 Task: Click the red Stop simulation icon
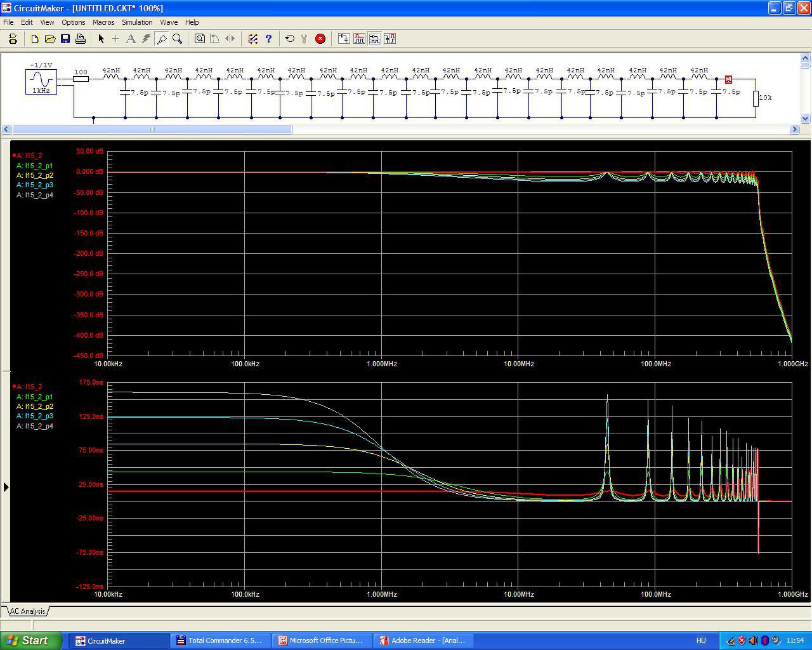point(320,39)
